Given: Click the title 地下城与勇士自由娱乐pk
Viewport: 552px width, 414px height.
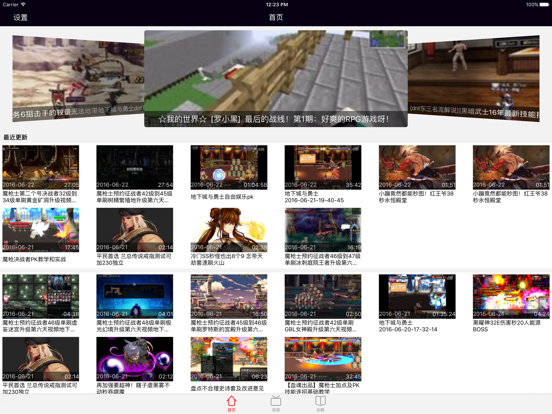Looking at the screenshot, I should (x=222, y=197).
